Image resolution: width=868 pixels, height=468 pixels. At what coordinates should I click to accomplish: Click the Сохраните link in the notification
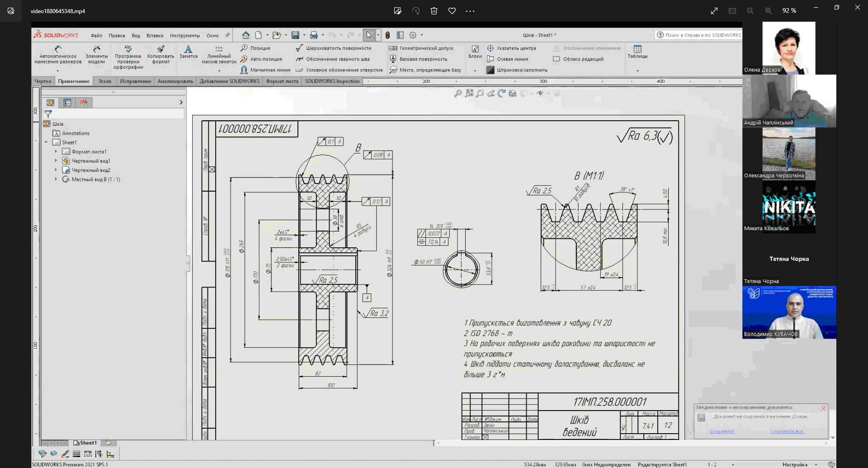[722, 431]
